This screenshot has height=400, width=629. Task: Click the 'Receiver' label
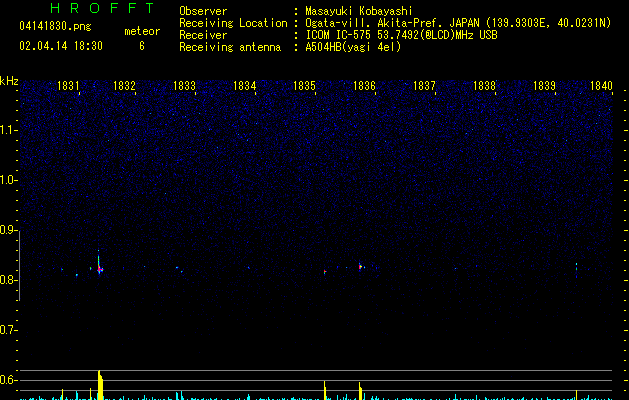[x=203, y=35]
